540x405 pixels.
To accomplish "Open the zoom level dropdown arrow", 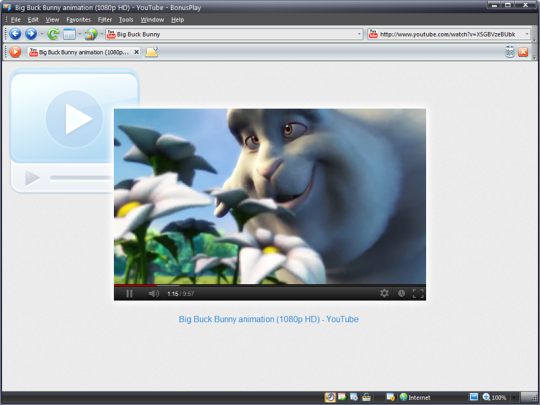I will (x=513, y=397).
